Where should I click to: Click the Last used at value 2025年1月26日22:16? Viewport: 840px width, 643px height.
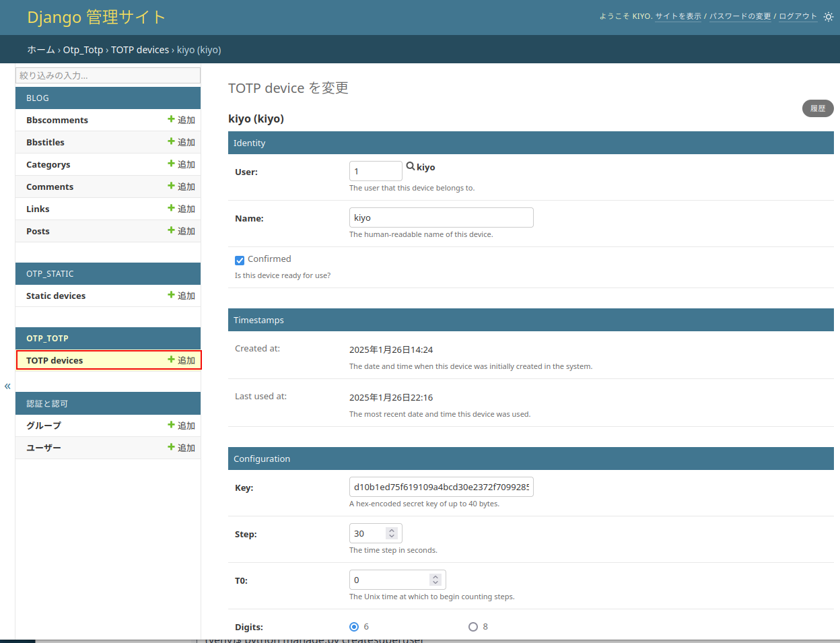pyautogui.click(x=391, y=397)
